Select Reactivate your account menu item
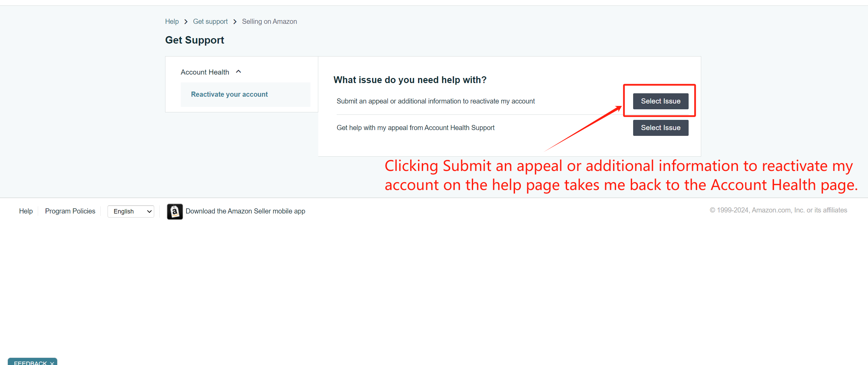Image resolution: width=868 pixels, height=365 pixels. click(245, 94)
